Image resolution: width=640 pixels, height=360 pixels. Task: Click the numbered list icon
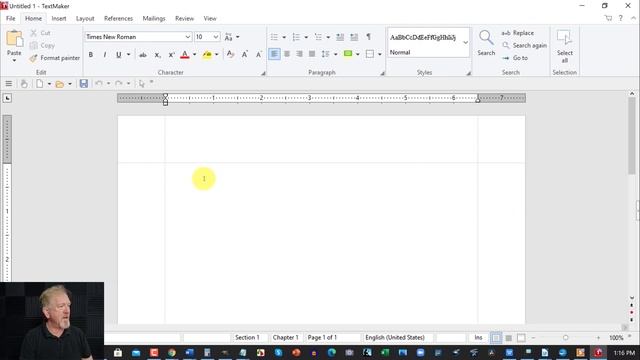click(x=296, y=37)
